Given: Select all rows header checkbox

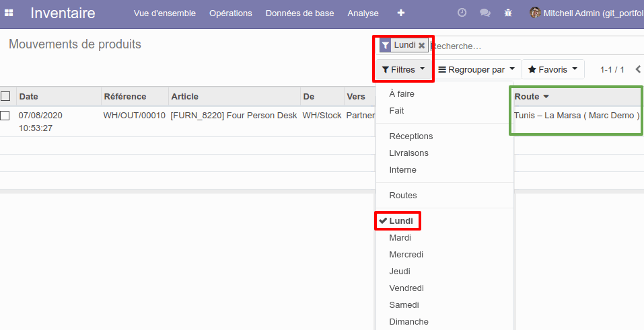Looking at the screenshot, I should tap(5, 96).
